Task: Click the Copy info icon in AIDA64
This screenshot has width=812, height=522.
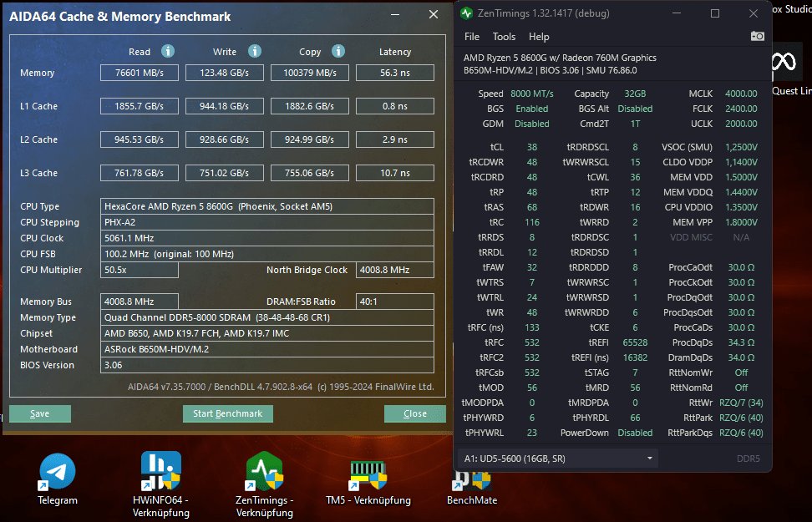Action: (338, 51)
